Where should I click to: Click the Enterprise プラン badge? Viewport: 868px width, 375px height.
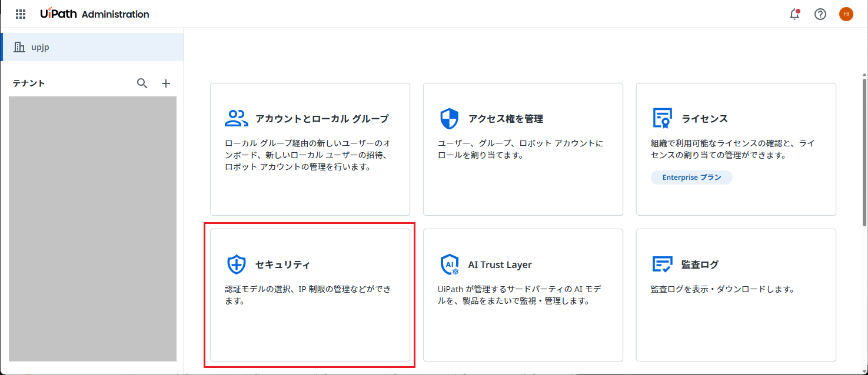[x=691, y=178]
